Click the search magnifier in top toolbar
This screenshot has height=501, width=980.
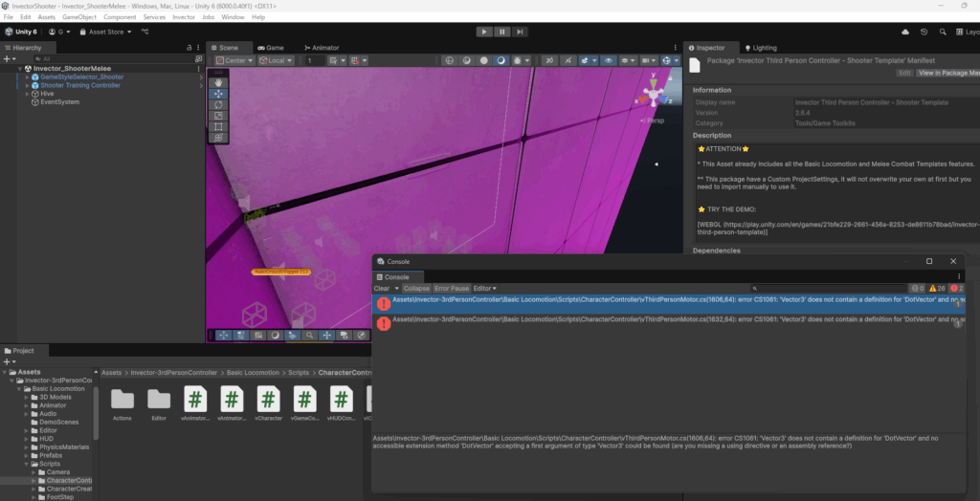pos(942,32)
